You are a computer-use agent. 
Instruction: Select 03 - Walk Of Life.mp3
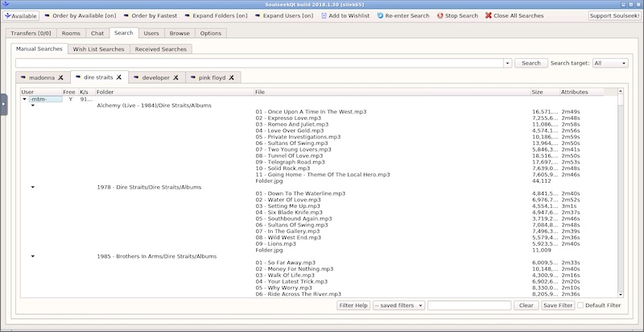coord(285,276)
